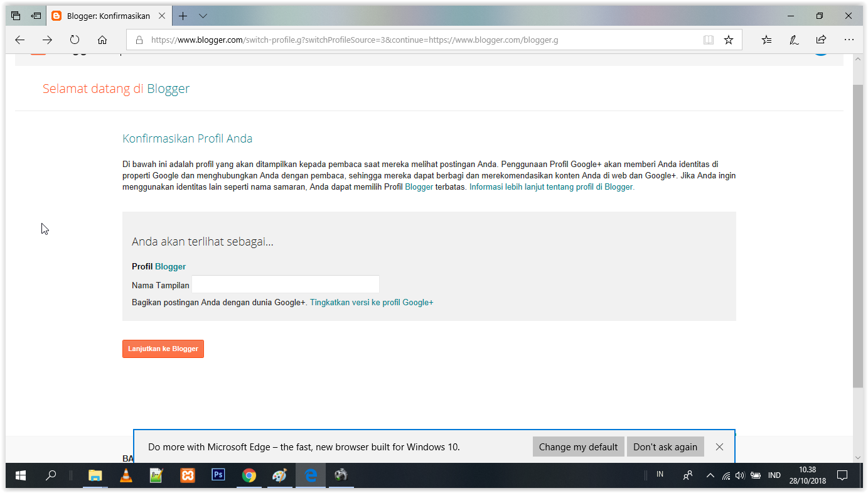Open the paint palette app in taskbar
Viewport: 868px width, 493px height.
280,475
